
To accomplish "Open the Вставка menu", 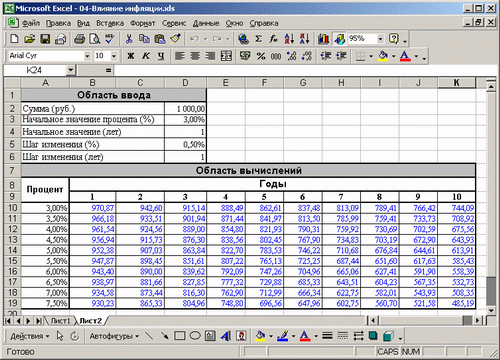I will click(110, 23).
